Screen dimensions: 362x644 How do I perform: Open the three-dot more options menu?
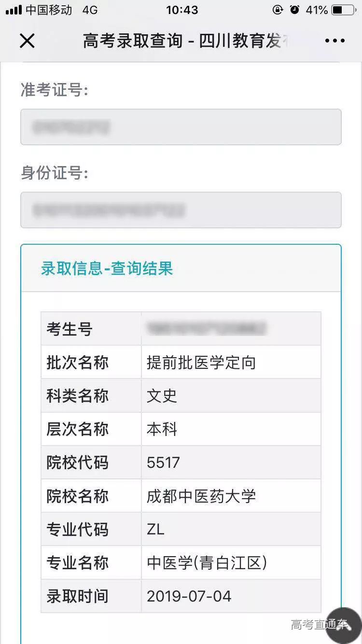point(334,41)
